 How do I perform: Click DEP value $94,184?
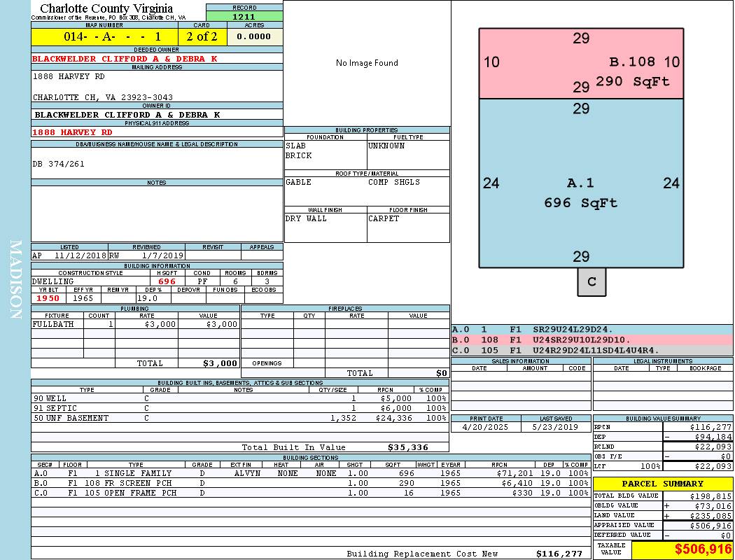pyautogui.click(x=713, y=437)
